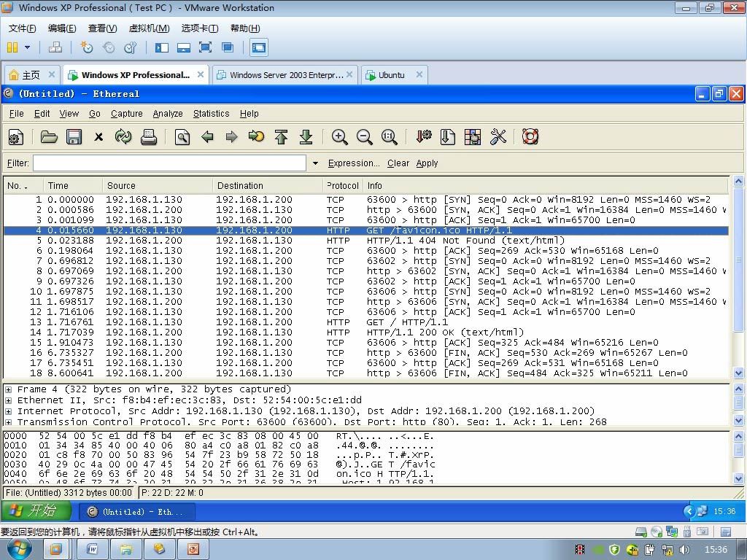The image size is (747, 560).
Task: Go back with the left green arrow
Action: point(207,138)
